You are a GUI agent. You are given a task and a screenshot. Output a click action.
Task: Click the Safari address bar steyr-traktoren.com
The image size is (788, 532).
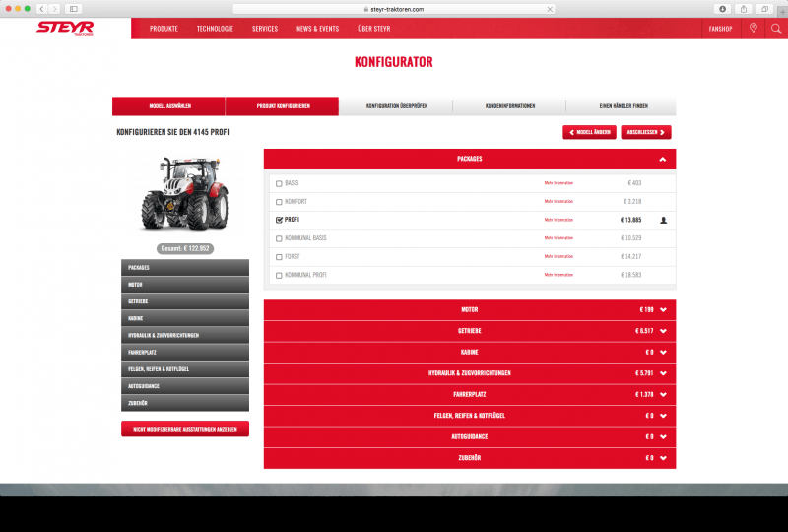tap(393, 9)
